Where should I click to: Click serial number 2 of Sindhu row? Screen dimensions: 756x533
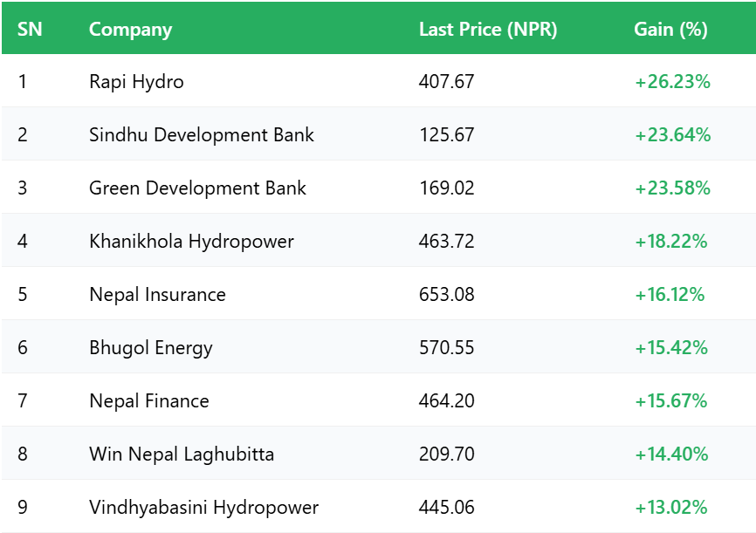(22, 134)
